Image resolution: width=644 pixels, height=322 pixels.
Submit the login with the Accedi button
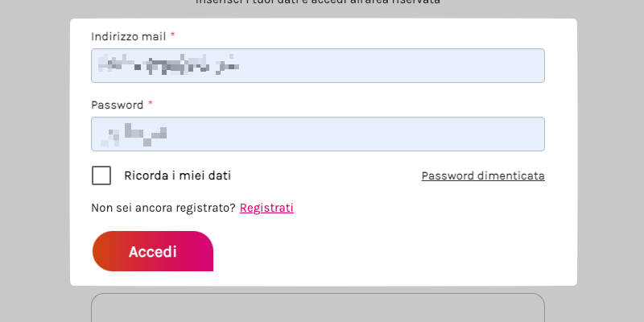tap(153, 251)
